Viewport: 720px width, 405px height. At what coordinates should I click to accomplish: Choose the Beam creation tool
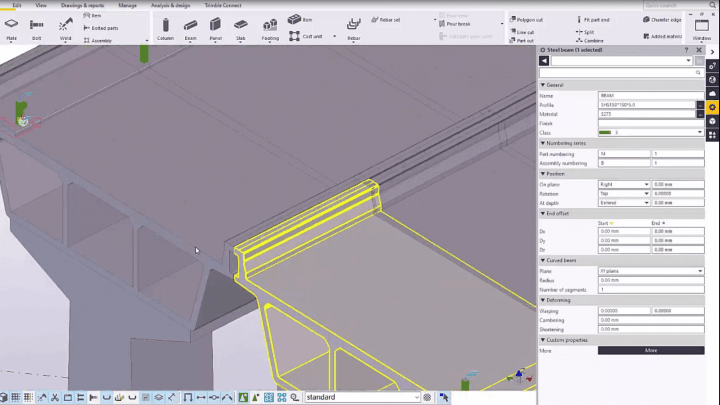tap(190, 29)
